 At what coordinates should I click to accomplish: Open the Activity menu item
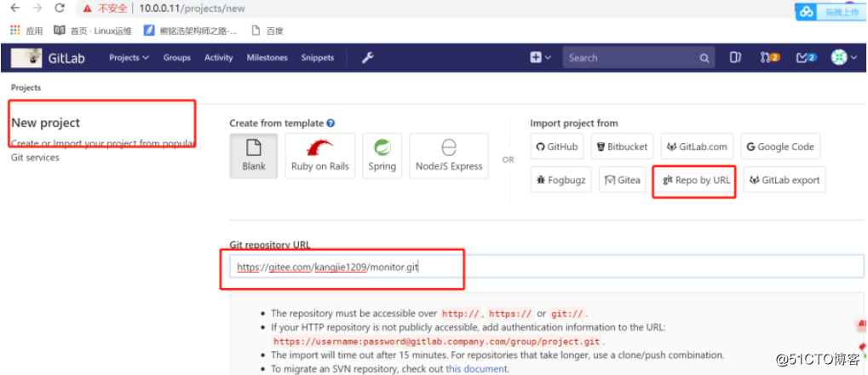click(x=219, y=58)
